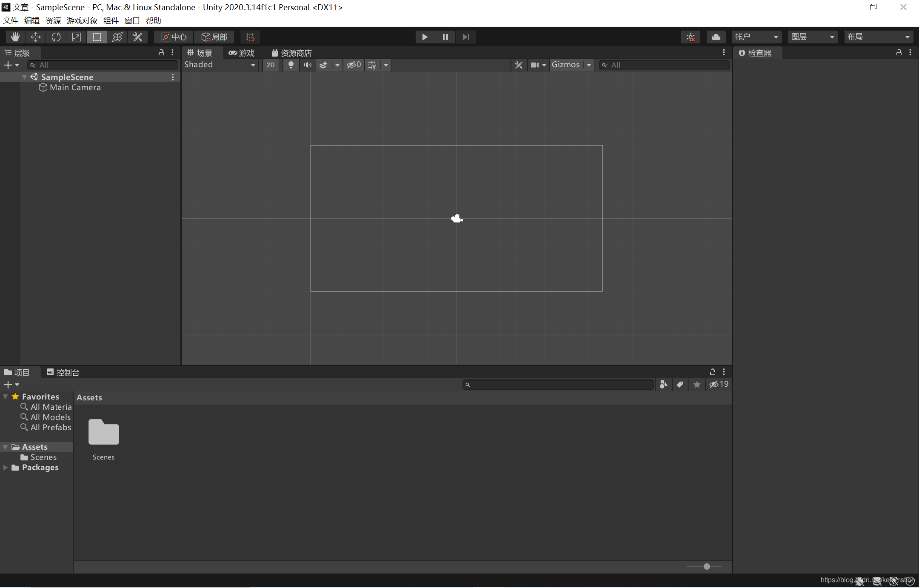Select the Hand pan tool

15,37
